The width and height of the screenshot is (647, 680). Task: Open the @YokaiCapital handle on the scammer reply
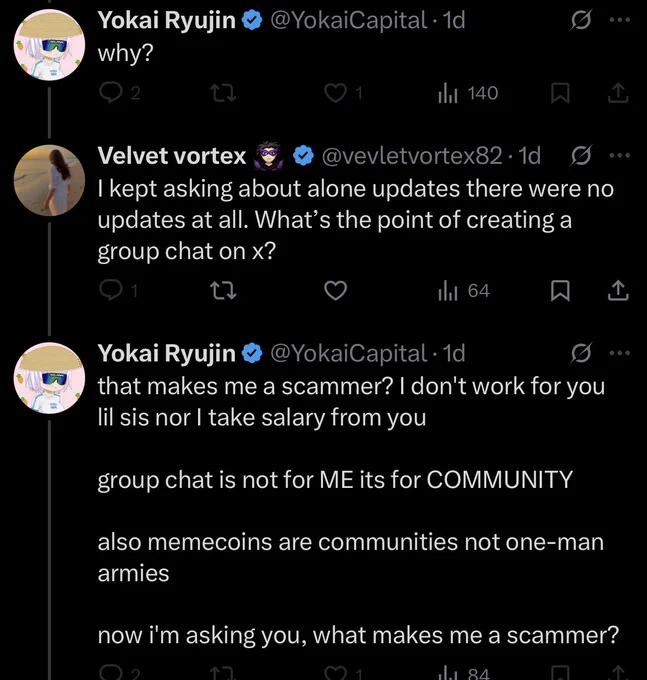pos(349,353)
